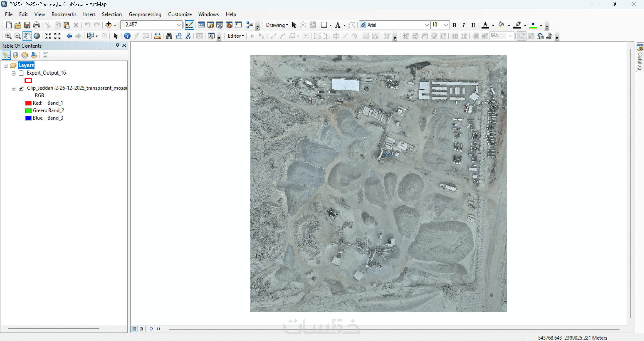Switch to List By Source view
The width and height of the screenshot is (644, 341).
15,55
